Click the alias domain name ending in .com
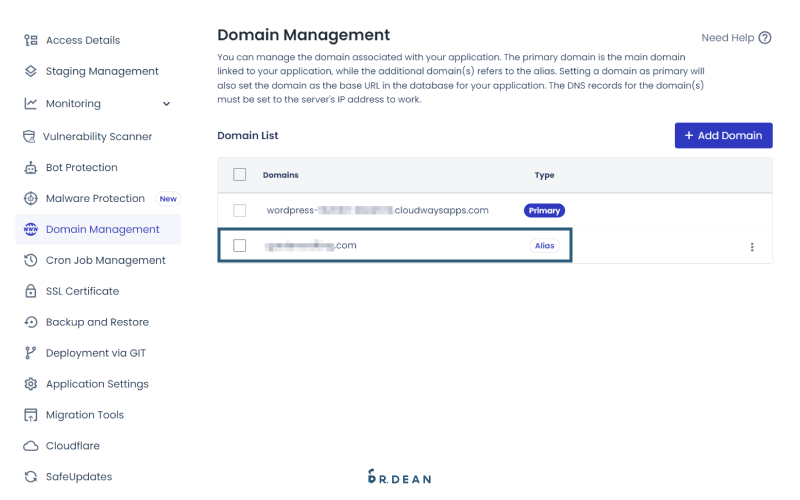 tap(311, 245)
